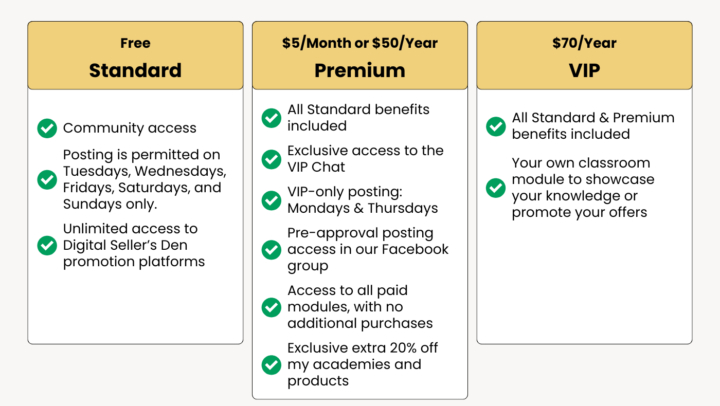This screenshot has width=720, height=406.
Task: Click checkmark beside Access to all paid modules
Action: click(271, 307)
